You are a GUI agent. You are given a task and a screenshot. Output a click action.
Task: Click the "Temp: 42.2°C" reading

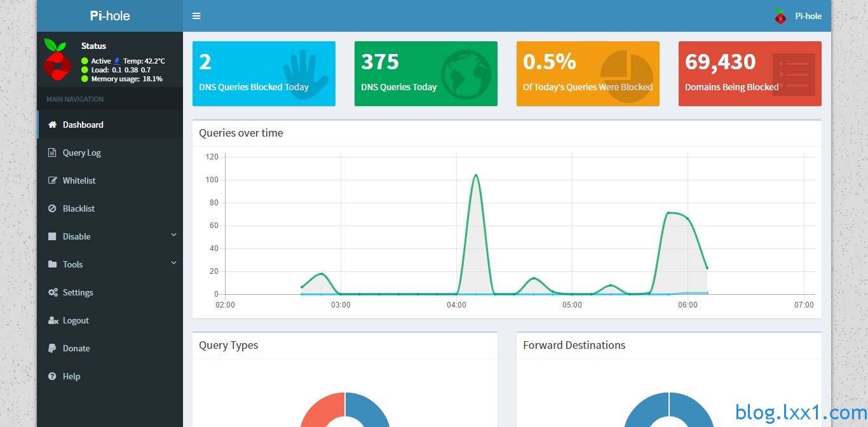(x=144, y=61)
